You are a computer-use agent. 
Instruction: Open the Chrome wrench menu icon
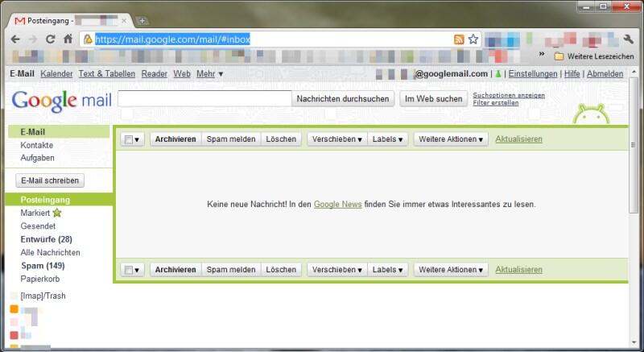[629, 39]
